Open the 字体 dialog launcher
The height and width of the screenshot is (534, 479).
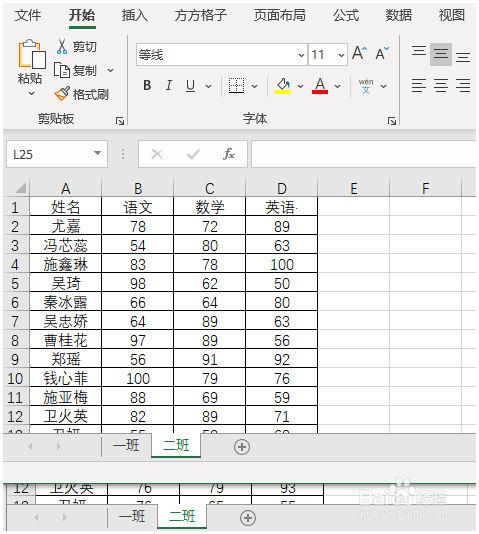tap(392, 121)
